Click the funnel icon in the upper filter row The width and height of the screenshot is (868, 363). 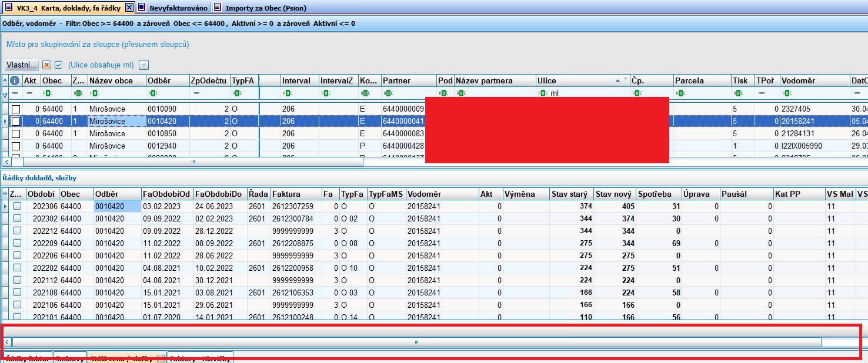(x=5, y=93)
